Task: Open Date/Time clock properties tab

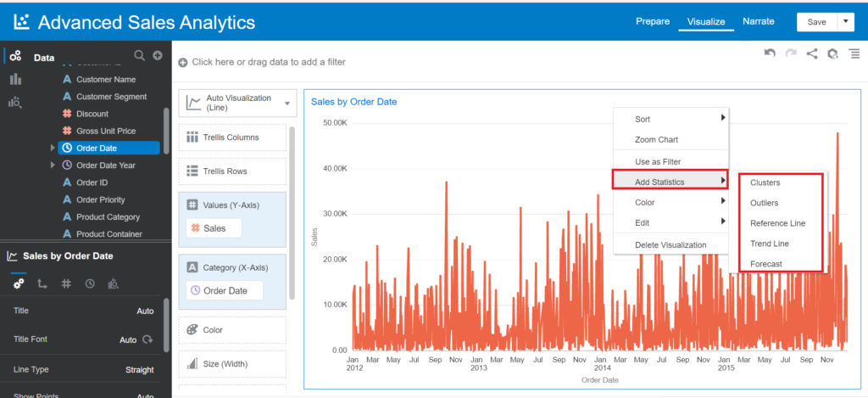Action: click(90, 283)
